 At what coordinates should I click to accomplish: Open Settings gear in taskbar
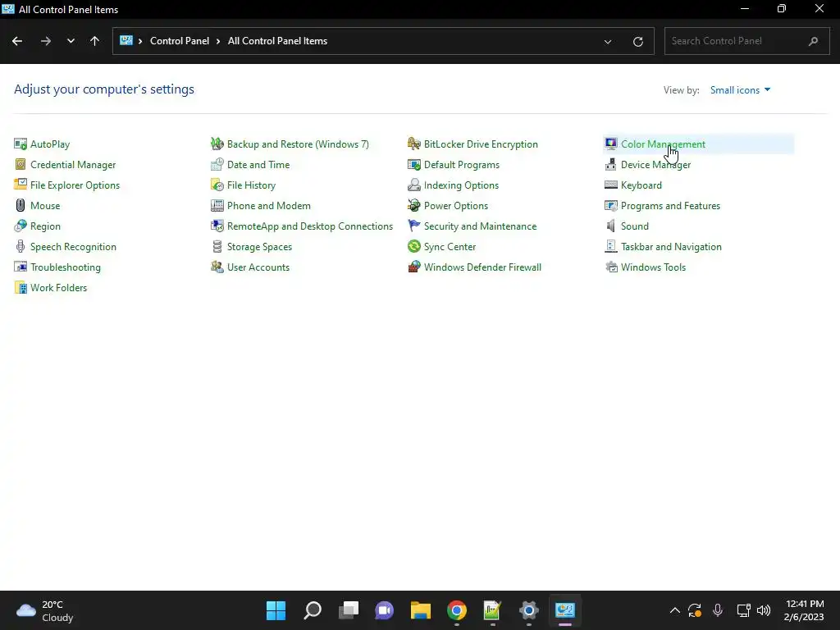[529, 610]
